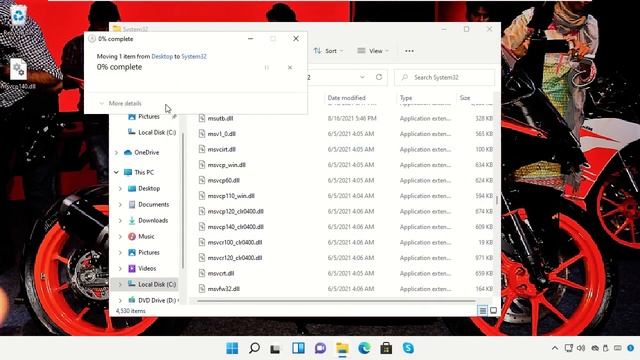The image size is (640, 360).
Task: Select This PC in the navigation pane
Action: tap(139, 172)
